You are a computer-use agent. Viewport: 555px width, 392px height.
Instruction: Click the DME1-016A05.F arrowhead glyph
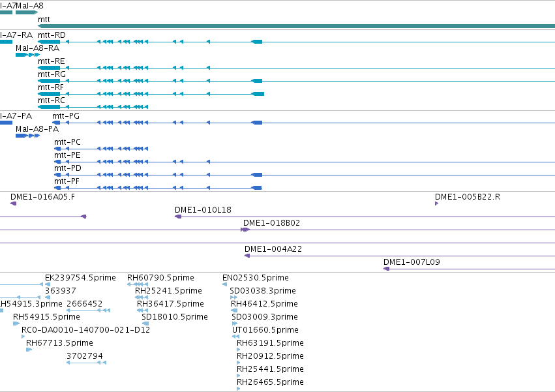(x=14, y=204)
